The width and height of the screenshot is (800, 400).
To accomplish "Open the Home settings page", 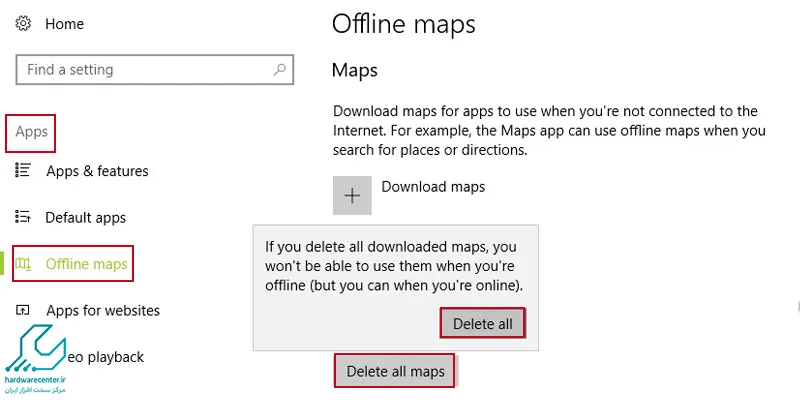I will [64, 23].
